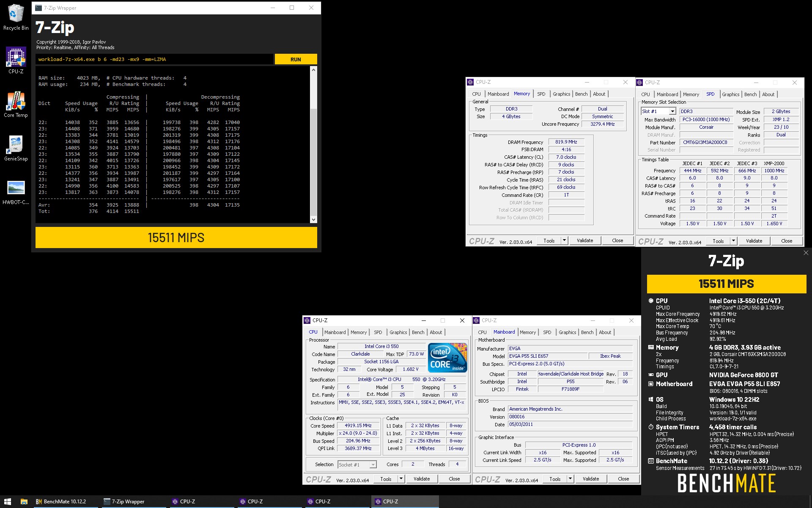The height and width of the screenshot is (508, 812).
Task: Click the EVGA P55 SLI E657 model field
Action: (547, 356)
